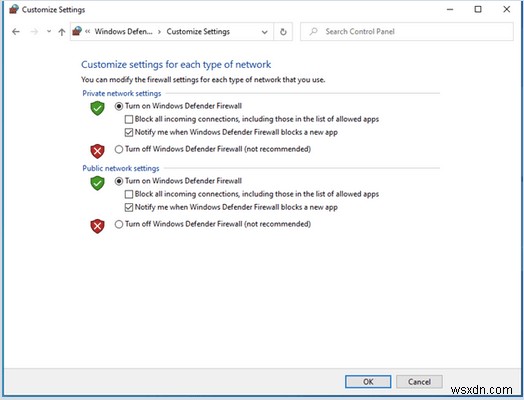The height and width of the screenshot is (400, 524).
Task: Go up one level with up arrow
Action: pyautogui.click(x=62, y=32)
